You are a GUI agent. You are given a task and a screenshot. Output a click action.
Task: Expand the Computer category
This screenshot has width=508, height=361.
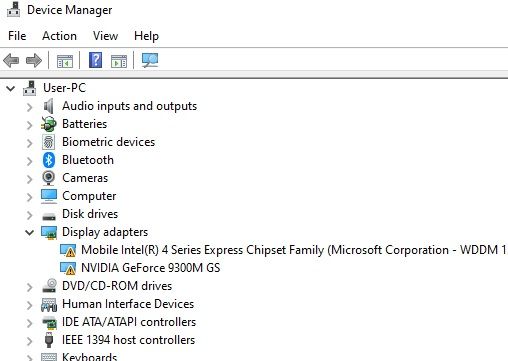pyautogui.click(x=30, y=197)
